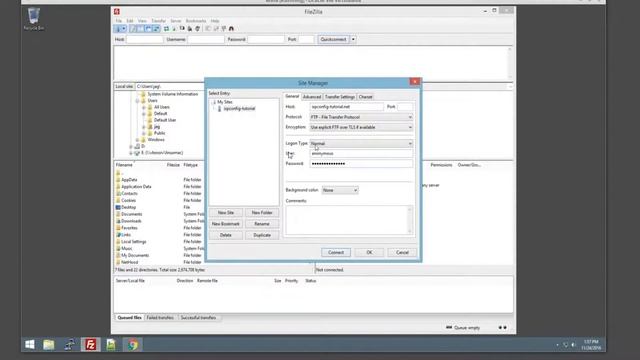This screenshot has height=360, width=640.
Task: Open the Recycle Bin desktop icon
Action: (x=33, y=19)
